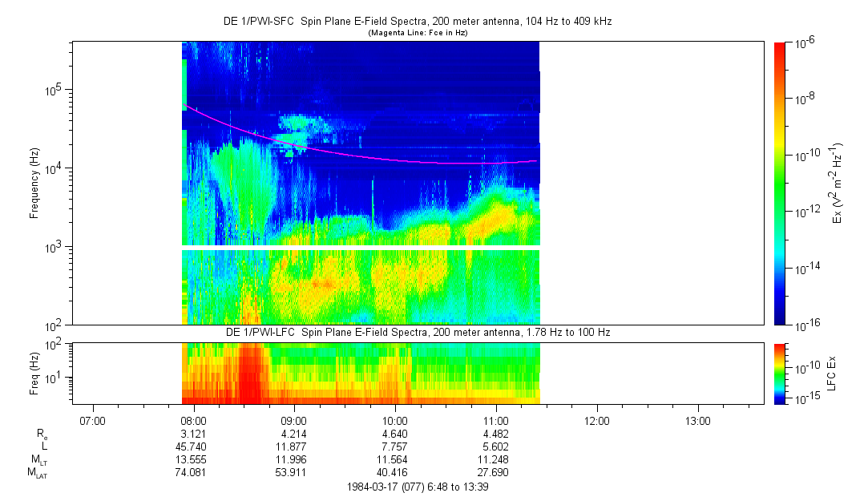The width and height of the screenshot is (868, 497).
Task: Select the Magenta Line Fce subtitle
Action: (418, 33)
